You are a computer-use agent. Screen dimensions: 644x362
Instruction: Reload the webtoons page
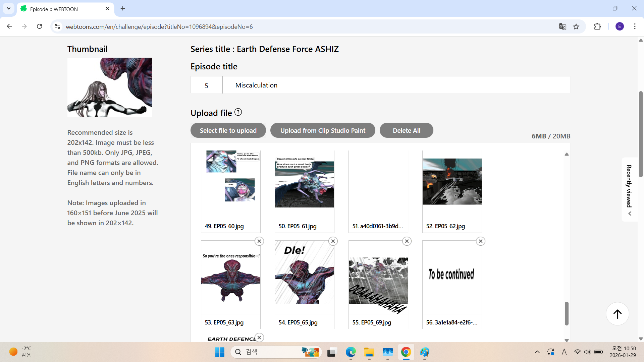point(40,26)
